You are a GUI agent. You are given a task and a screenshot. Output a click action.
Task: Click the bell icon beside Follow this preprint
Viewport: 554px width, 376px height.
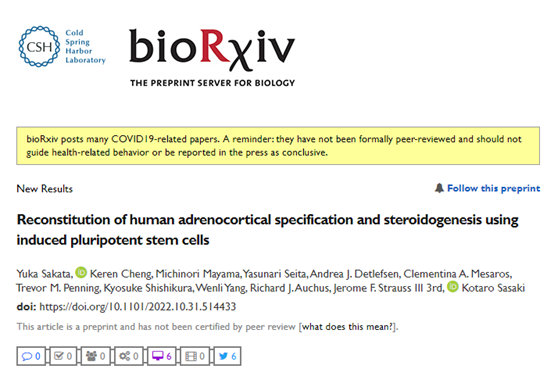click(x=439, y=188)
